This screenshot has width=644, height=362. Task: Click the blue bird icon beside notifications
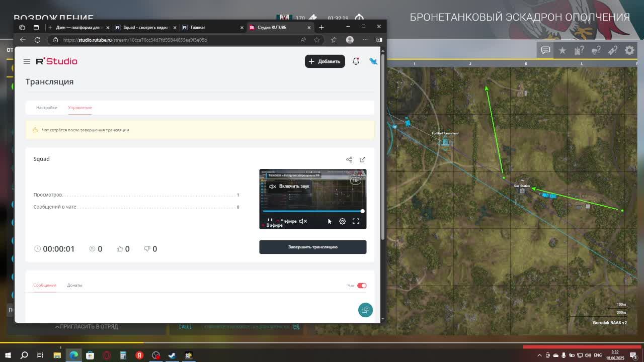(x=373, y=61)
